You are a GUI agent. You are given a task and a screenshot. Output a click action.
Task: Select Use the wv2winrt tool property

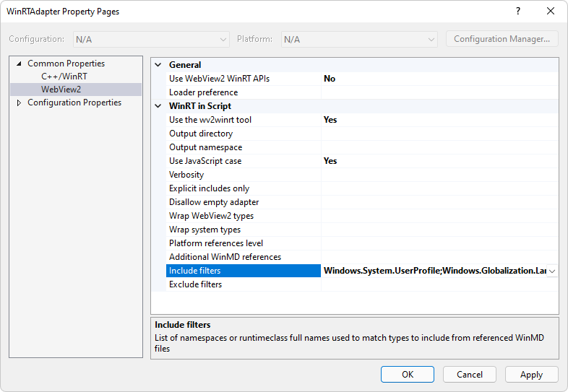pyautogui.click(x=244, y=120)
